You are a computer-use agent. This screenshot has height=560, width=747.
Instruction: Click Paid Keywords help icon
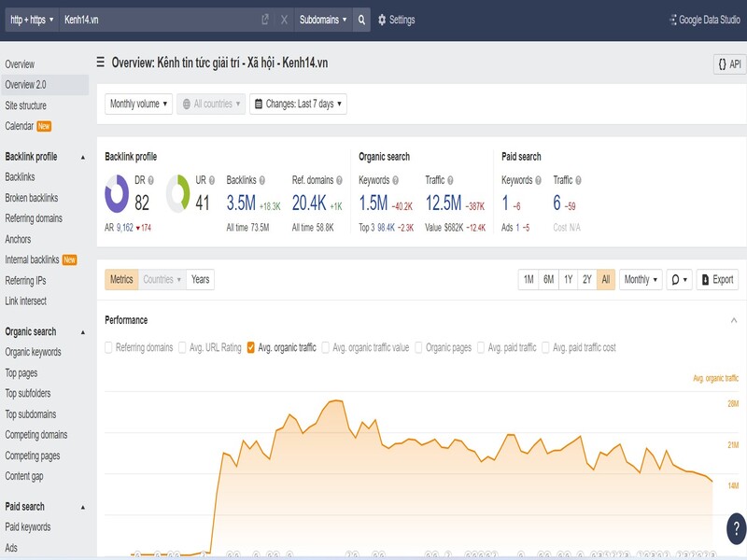tap(538, 180)
